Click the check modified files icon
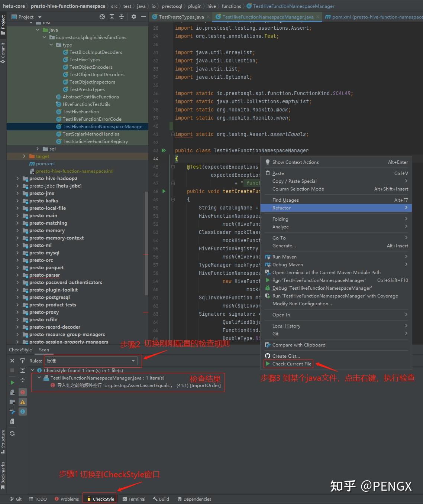The width and height of the screenshot is (423, 504). [12, 412]
